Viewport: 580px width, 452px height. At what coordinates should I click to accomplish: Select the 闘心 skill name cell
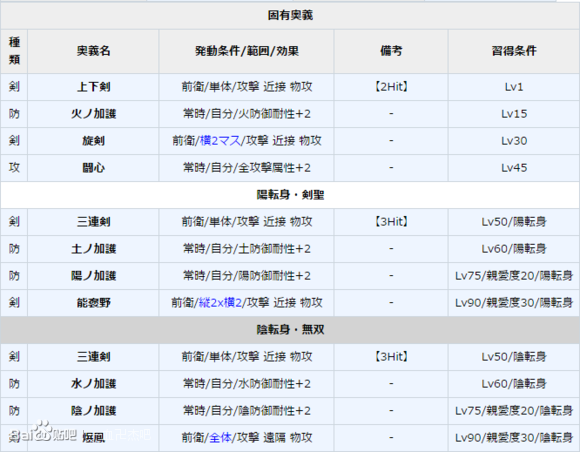click(x=93, y=168)
